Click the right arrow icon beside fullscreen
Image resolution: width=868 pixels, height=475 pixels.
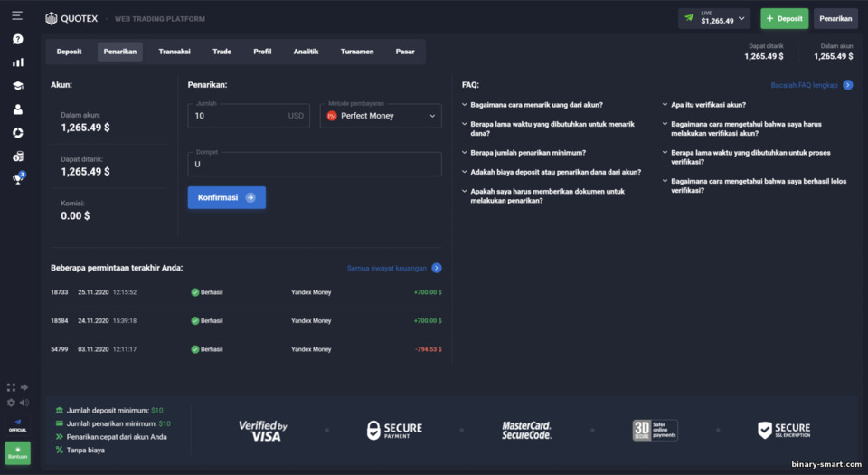pyautogui.click(x=24, y=387)
